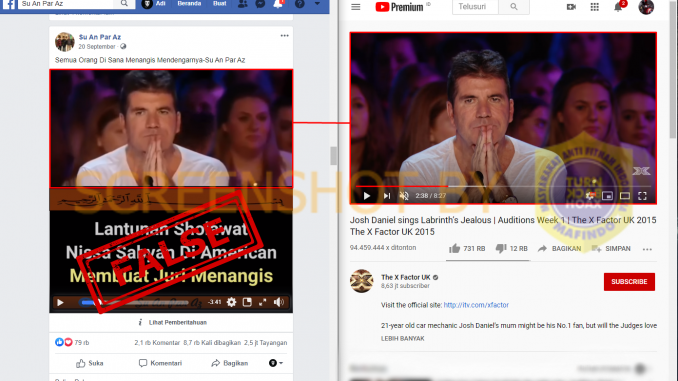This screenshot has height=381, width=678.
Task: Click Su An Par Az profile picture
Action: point(64,42)
